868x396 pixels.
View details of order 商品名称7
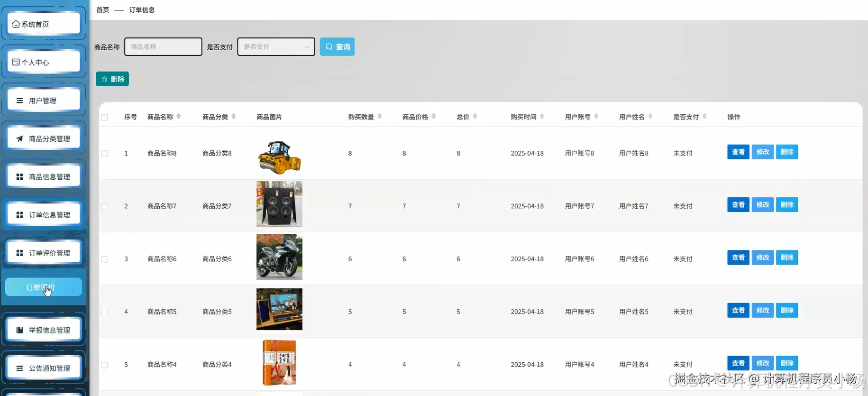pyautogui.click(x=738, y=205)
